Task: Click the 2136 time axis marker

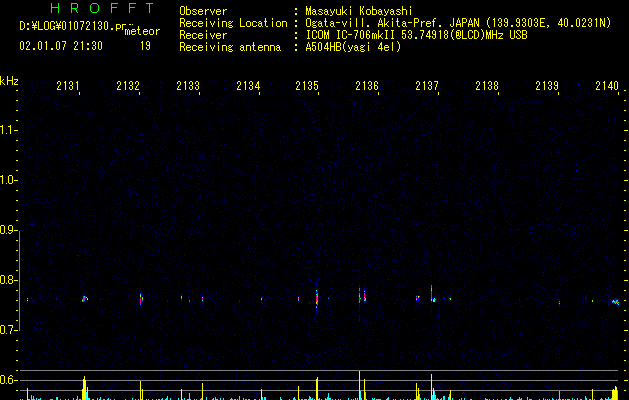Action: coord(367,85)
